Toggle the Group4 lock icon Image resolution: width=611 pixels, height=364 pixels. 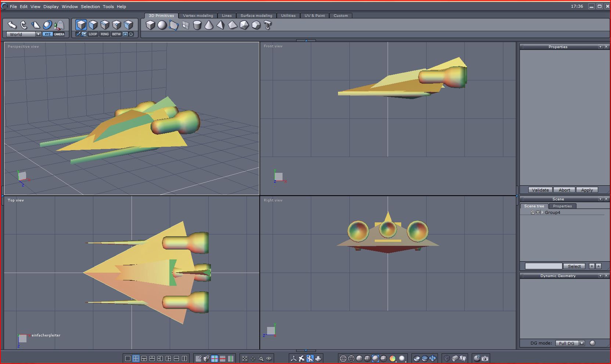click(x=532, y=212)
